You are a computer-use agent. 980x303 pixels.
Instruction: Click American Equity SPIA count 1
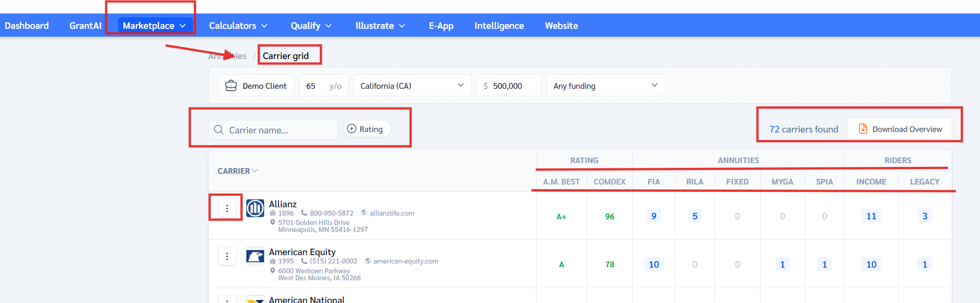pyautogui.click(x=824, y=264)
